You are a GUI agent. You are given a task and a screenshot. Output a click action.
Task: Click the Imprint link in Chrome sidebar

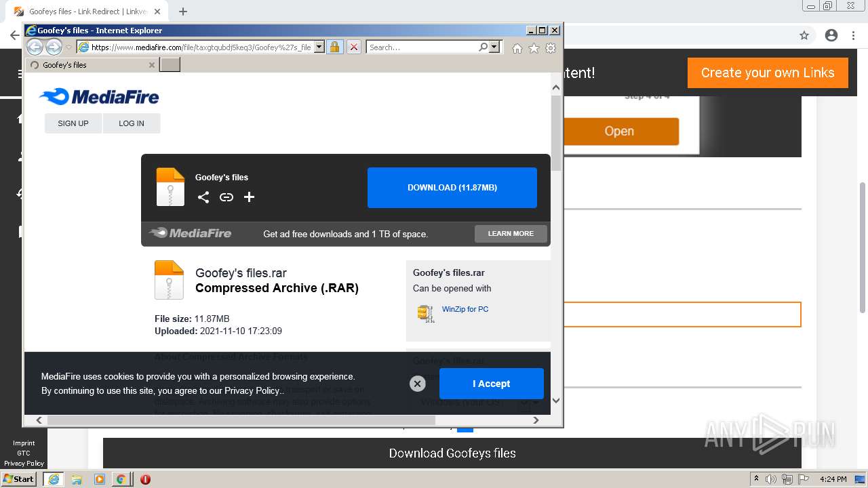(24, 443)
